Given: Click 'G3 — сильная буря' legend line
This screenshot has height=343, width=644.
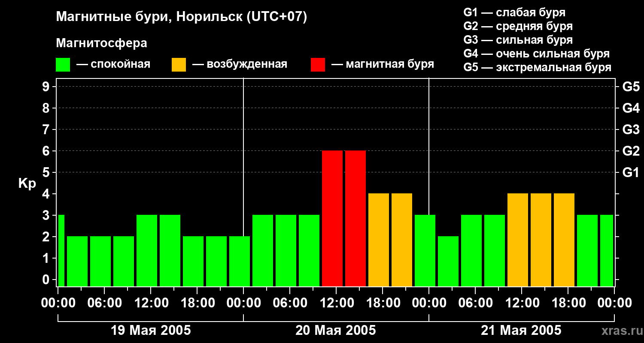Looking at the screenshot, I should (x=518, y=40).
